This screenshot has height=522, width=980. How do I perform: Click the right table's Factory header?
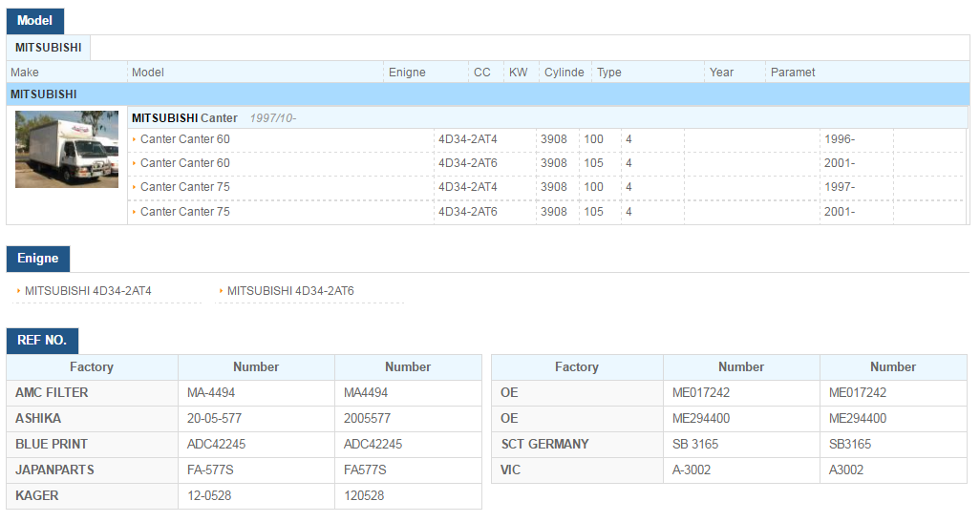577,367
